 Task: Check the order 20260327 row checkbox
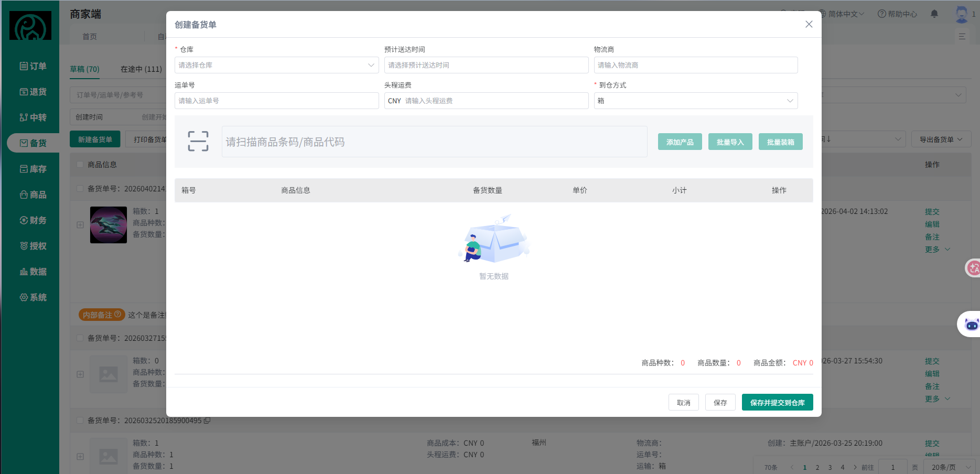click(x=80, y=338)
